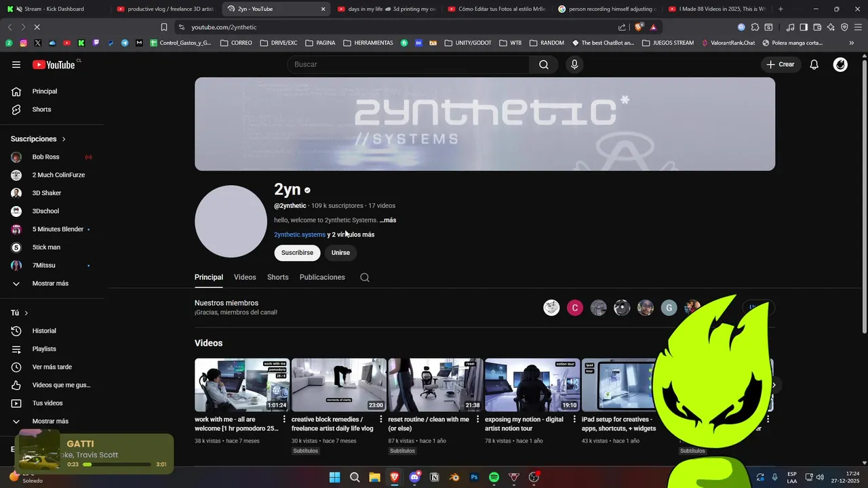This screenshot has width=868, height=488.
Task: Expand Mostrar más under subscriptions
Action: tap(52, 283)
